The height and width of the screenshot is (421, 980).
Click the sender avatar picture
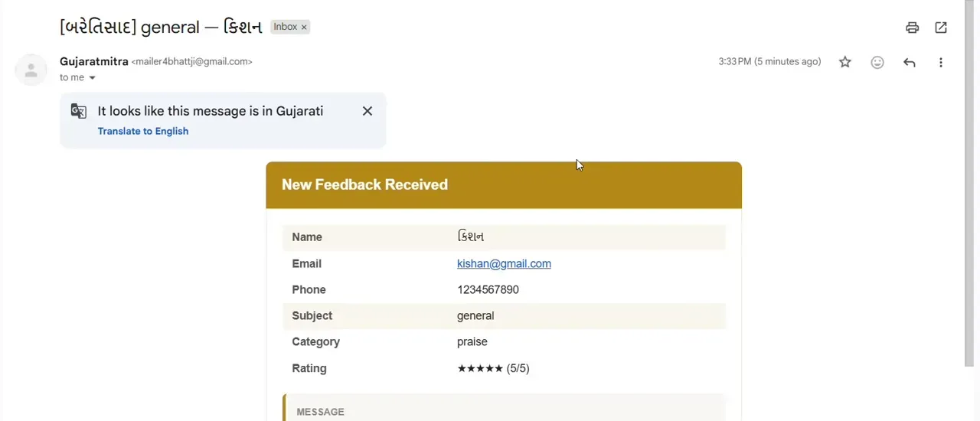tap(31, 70)
